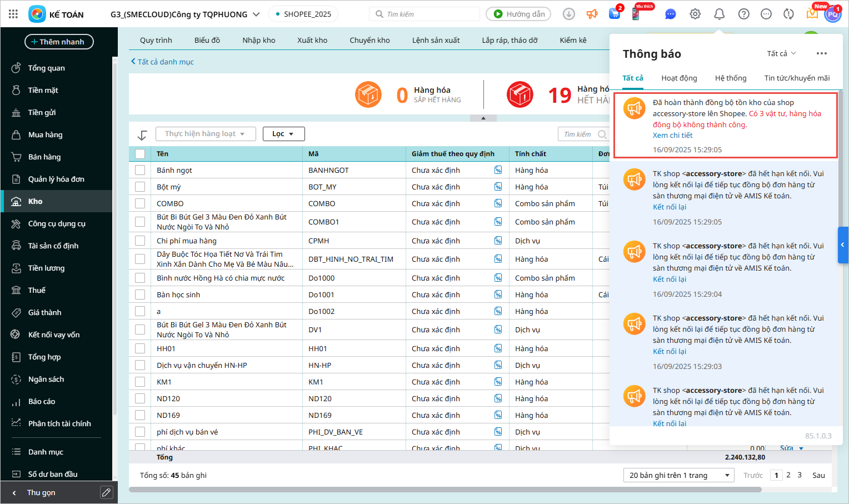Click the three-dot menu in Thông báo panel
The image size is (849, 504).
coord(822,53)
